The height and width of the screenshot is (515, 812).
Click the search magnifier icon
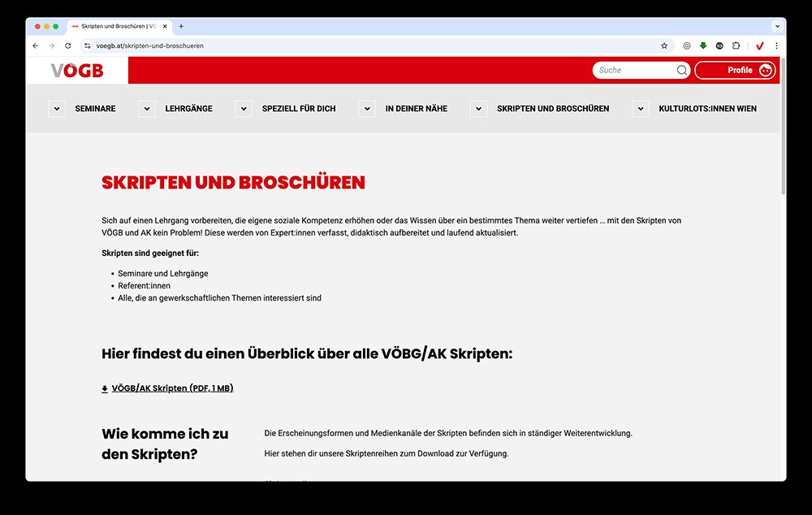point(682,70)
